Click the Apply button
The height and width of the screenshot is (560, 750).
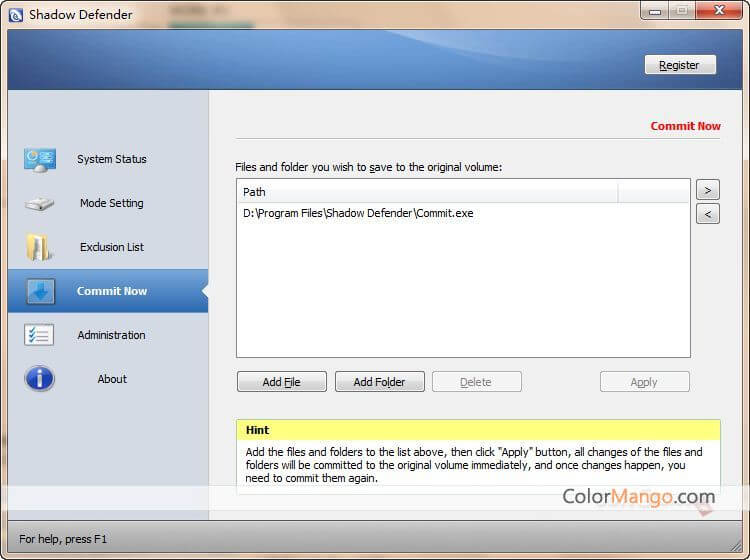[644, 382]
